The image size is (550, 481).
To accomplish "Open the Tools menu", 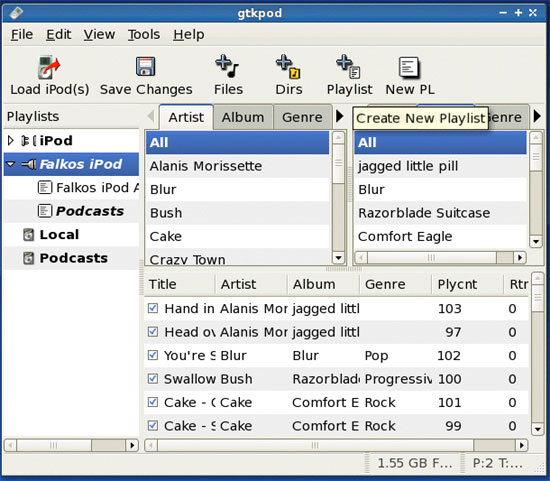I will pyautogui.click(x=144, y=34).
